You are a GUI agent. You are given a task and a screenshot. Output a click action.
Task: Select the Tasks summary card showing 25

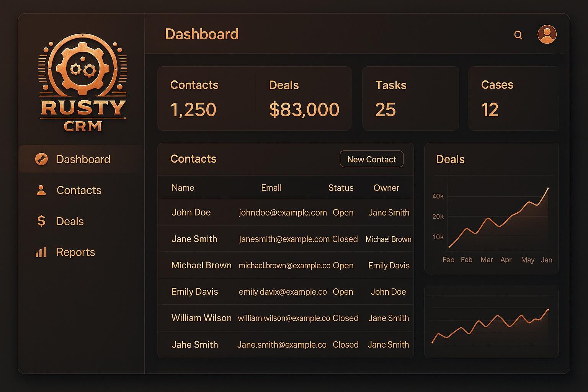[x=410, y=98]
